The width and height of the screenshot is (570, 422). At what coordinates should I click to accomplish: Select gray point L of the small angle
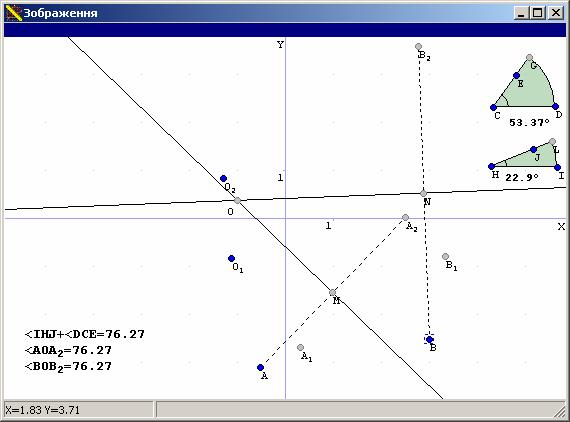pos(553,141)
